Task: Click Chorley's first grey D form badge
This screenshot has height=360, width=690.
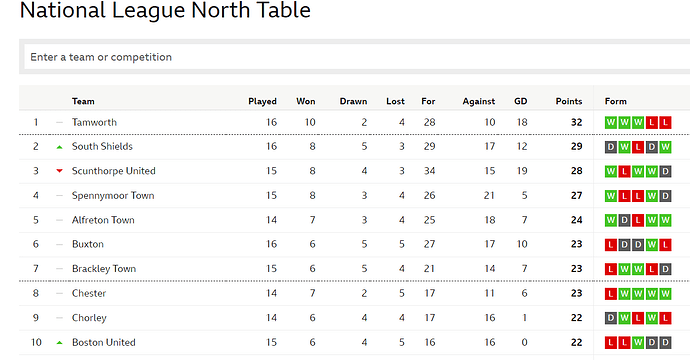Action: pyautogui.click(x=611, y=318)
